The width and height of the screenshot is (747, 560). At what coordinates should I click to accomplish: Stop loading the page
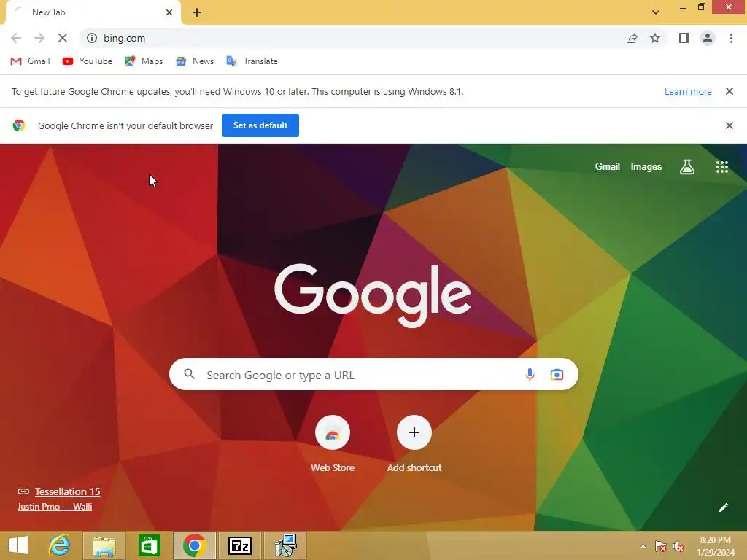[x=63, y=38]
